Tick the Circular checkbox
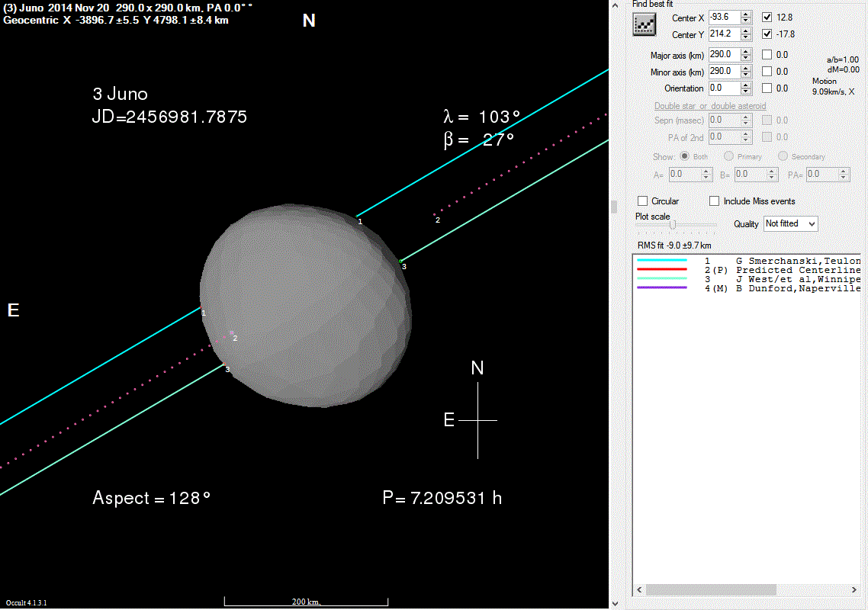Image resolution: width=868 pixels, height=610 pixels. tap(643, 201)
